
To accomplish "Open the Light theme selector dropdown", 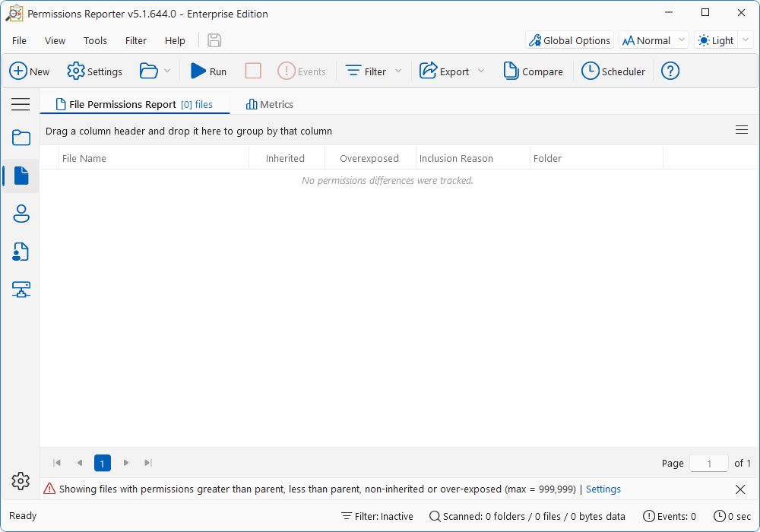I will (x=746, y=40).
